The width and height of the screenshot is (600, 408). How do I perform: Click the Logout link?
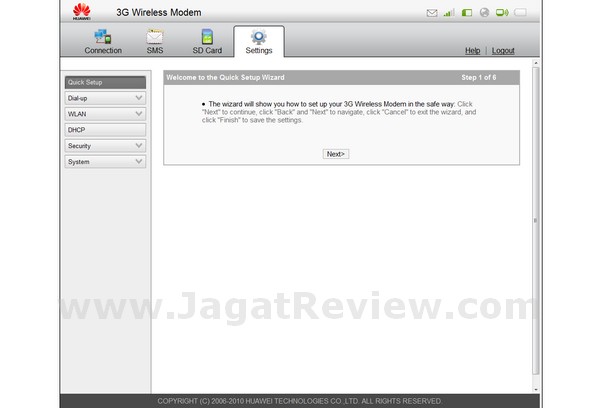[x=503, y=50]
